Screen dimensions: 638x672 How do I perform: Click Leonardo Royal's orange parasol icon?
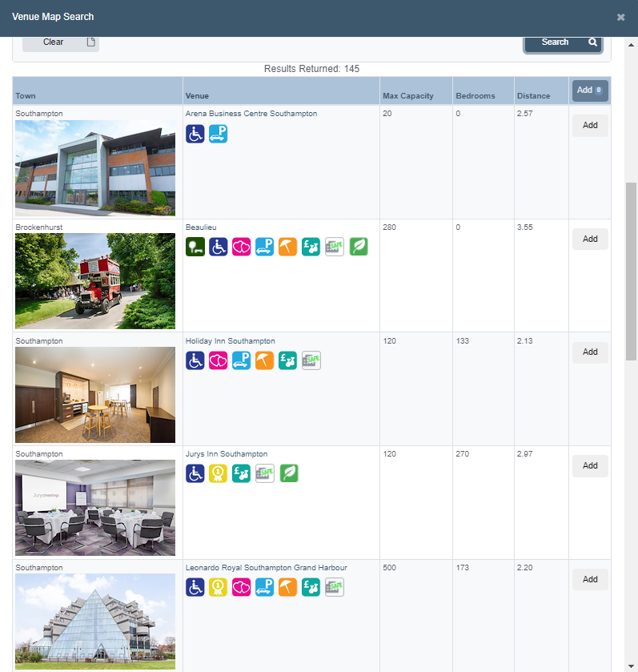click(x=287, y=587)
